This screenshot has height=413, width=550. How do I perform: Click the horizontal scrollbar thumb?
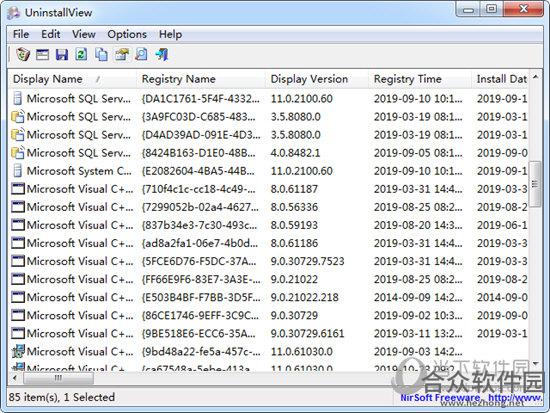point(58,378)
